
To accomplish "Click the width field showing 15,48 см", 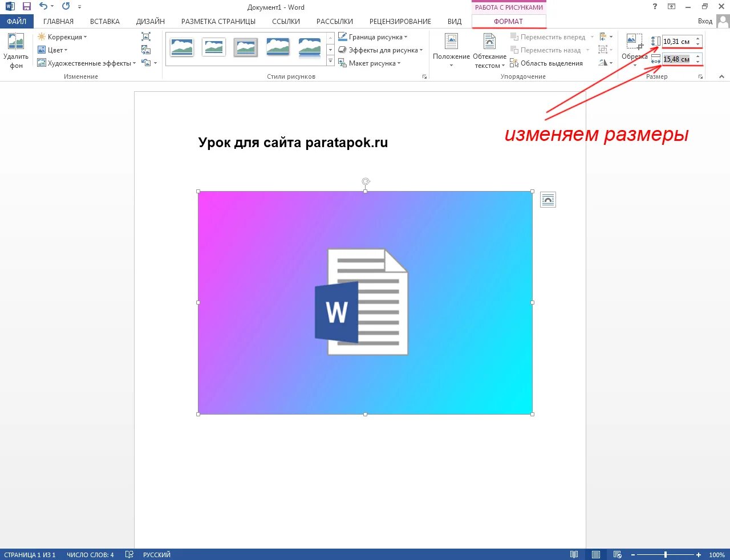I will click(678, 59).
